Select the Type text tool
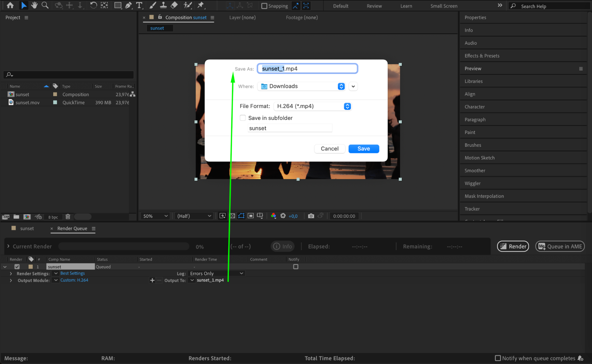 [139, 5]
